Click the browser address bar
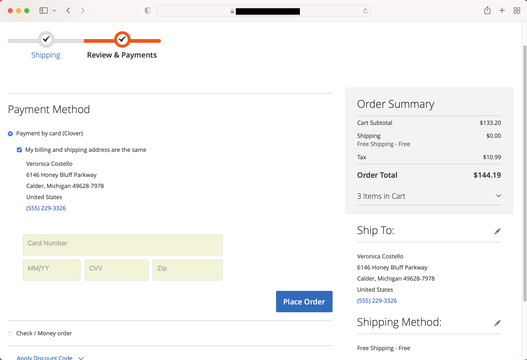This screenshot has height=360, width=527. point(264,11)
